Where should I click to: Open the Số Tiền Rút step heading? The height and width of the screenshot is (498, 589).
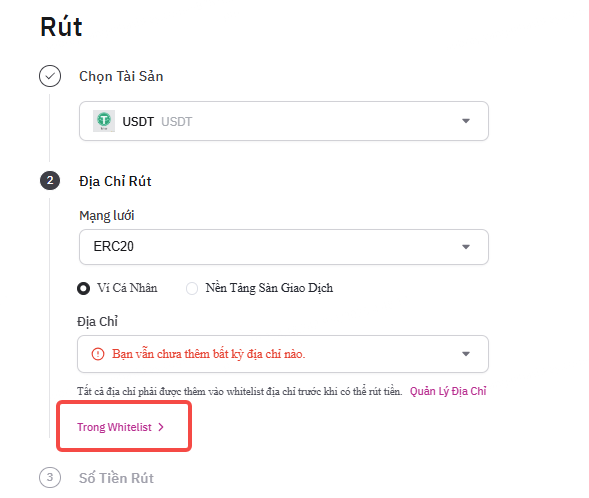click(x=116, y=478)
